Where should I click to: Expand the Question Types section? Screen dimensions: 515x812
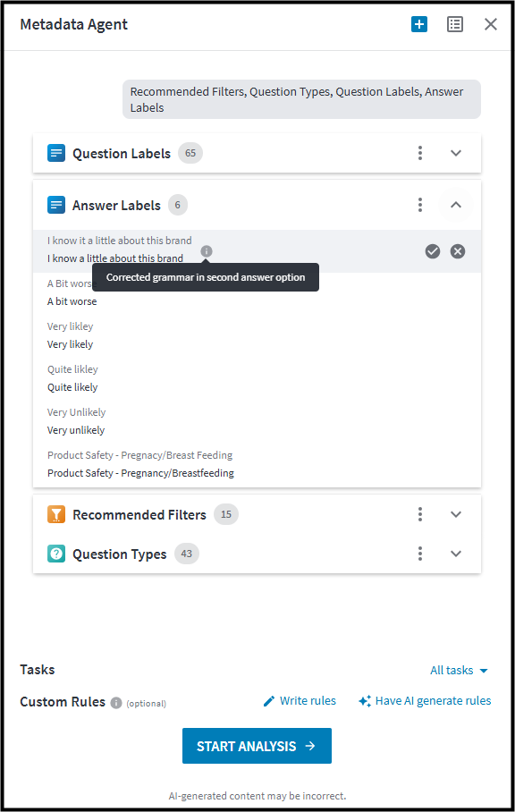[455, 554]
